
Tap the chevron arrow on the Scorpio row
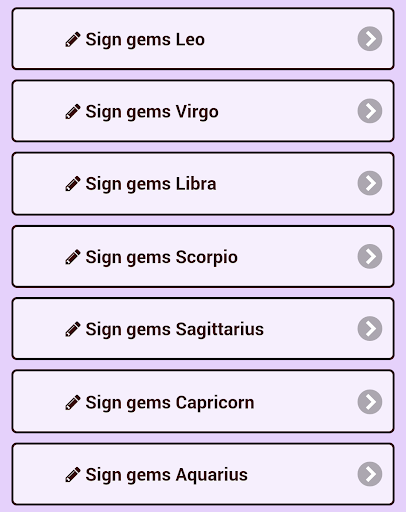(370, 256)
